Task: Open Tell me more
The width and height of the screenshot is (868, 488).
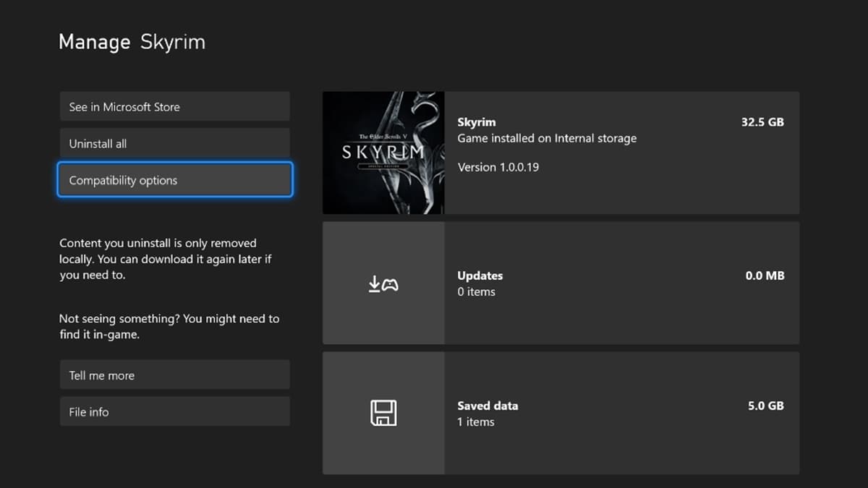Action: coord(174,374)
